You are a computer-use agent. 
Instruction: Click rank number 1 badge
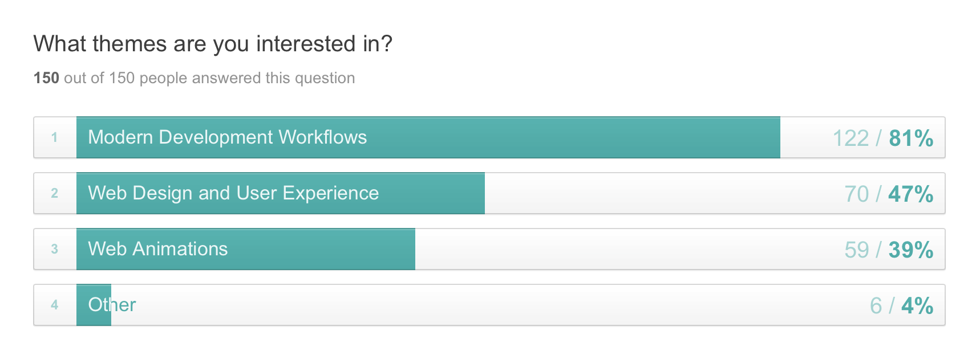[x=55, y=137]
